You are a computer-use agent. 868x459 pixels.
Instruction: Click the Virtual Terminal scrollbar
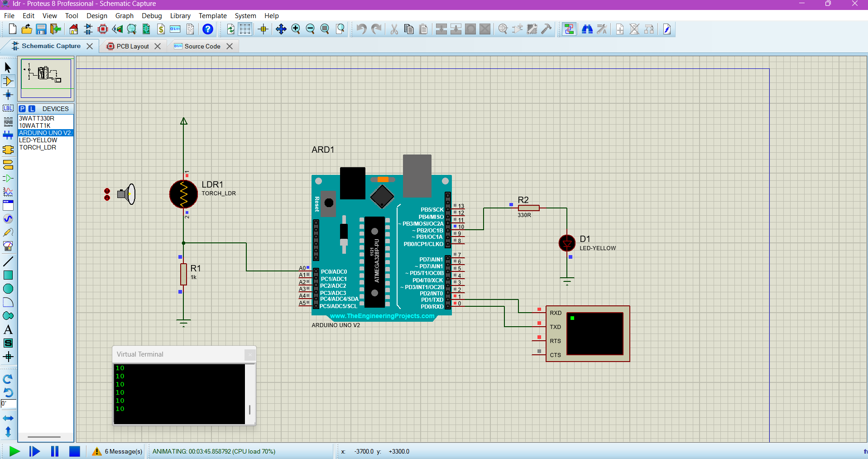click(x=249, y=410)
